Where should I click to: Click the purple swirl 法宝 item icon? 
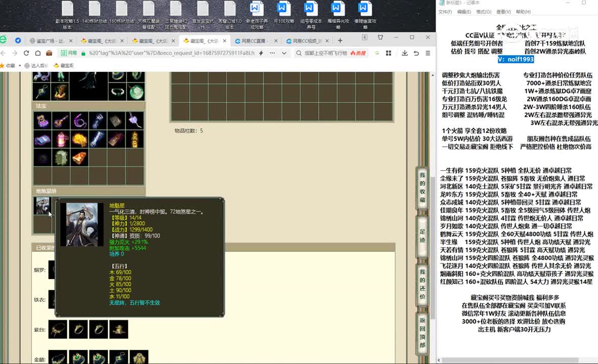[79, 121]
